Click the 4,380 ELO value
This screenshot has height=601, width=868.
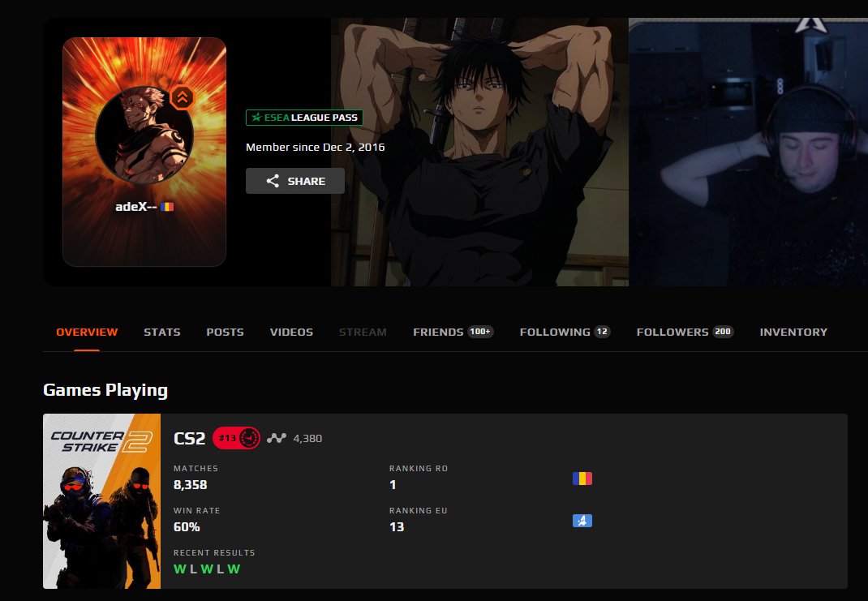coord(307,438)
